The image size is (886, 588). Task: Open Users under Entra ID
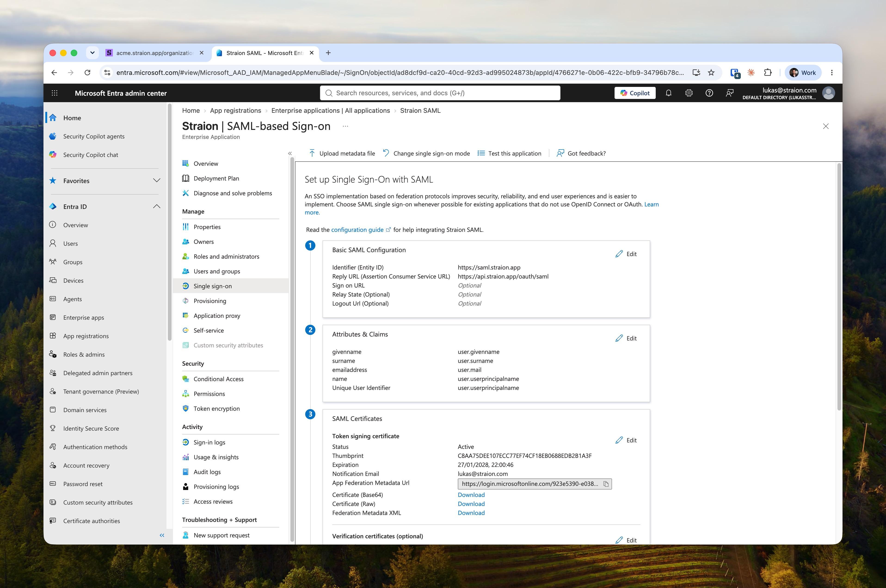tap(71, 243)
